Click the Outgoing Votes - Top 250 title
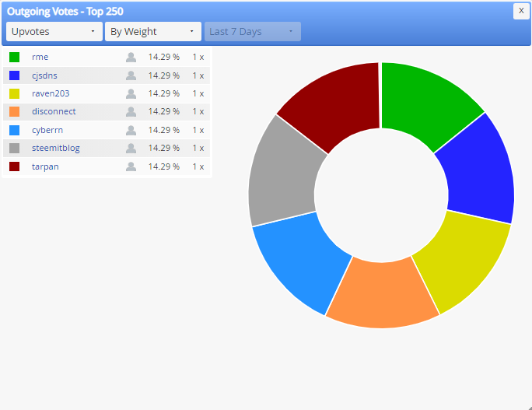The height and width of the screenshot is (410, 532). click(65, 12)
